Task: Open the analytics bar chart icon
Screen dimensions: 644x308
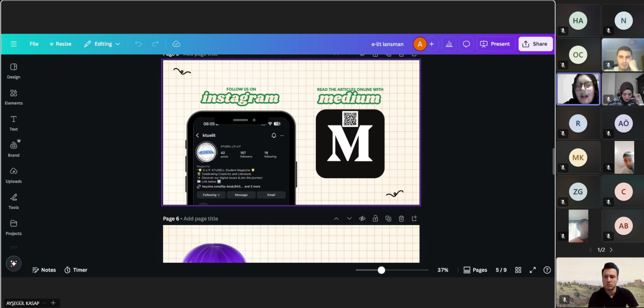Action: coord(449,44)
